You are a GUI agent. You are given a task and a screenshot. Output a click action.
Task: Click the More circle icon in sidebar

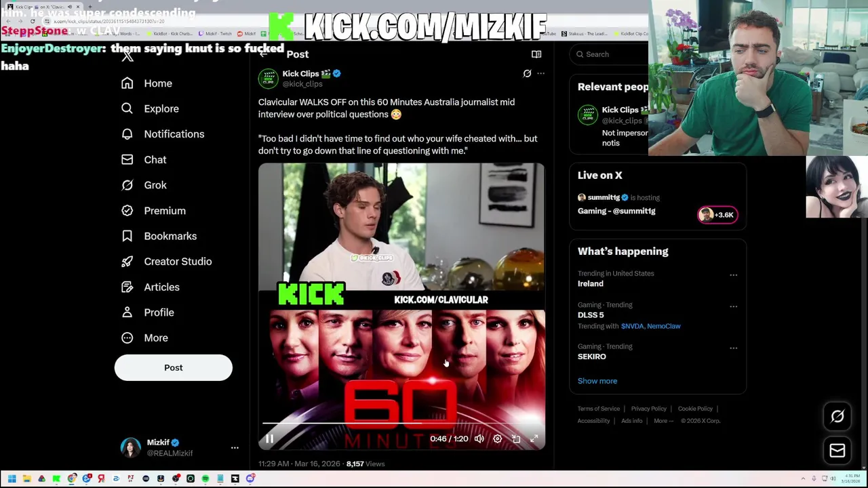coord(127,338)
